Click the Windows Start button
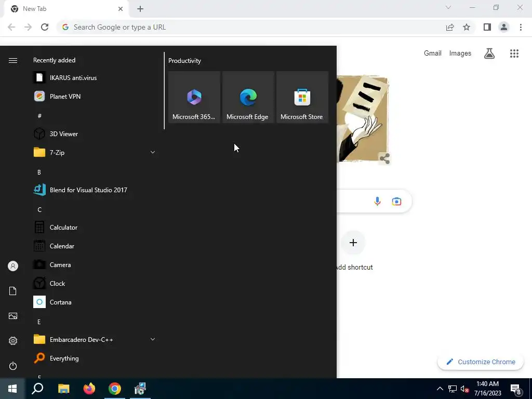 click(12, 389)
